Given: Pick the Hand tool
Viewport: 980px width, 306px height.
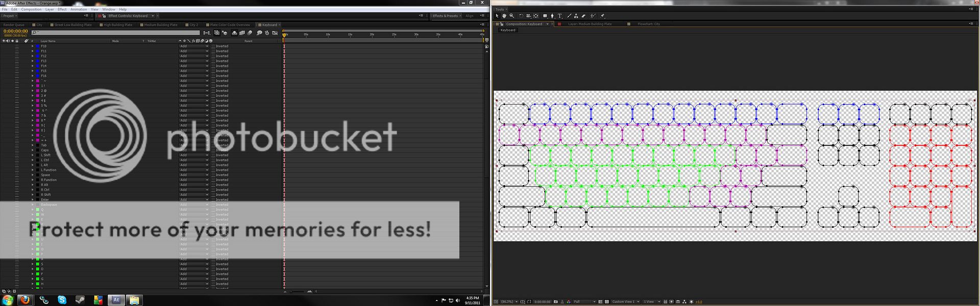Looking at the screenshot, I should point(504,16).
